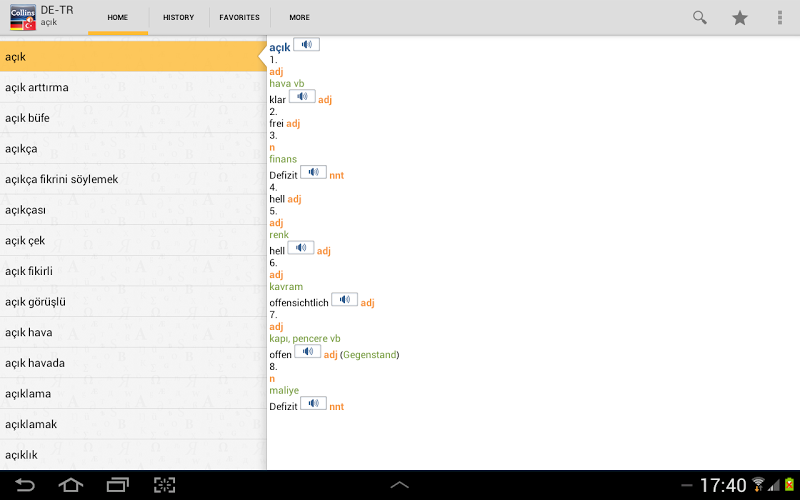800x500 pixels.
Task: Tap the label Gegenstand in parentheses
Action: [x=370, y=355]
